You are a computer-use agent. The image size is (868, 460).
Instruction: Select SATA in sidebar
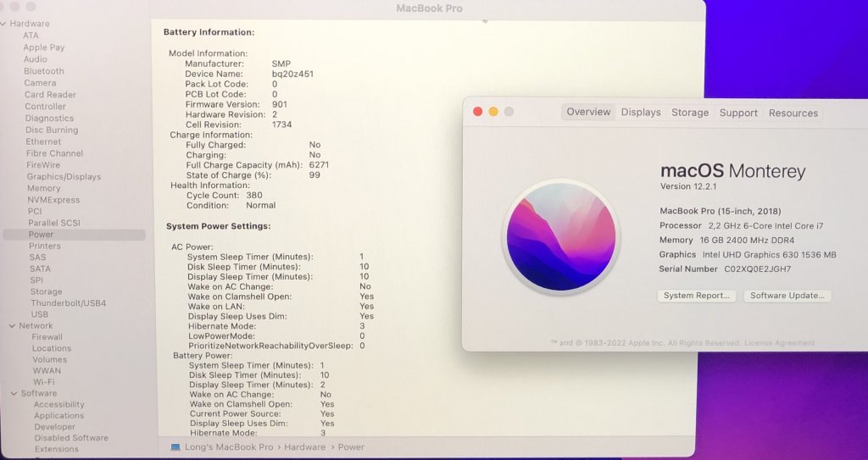click(40, 269)
